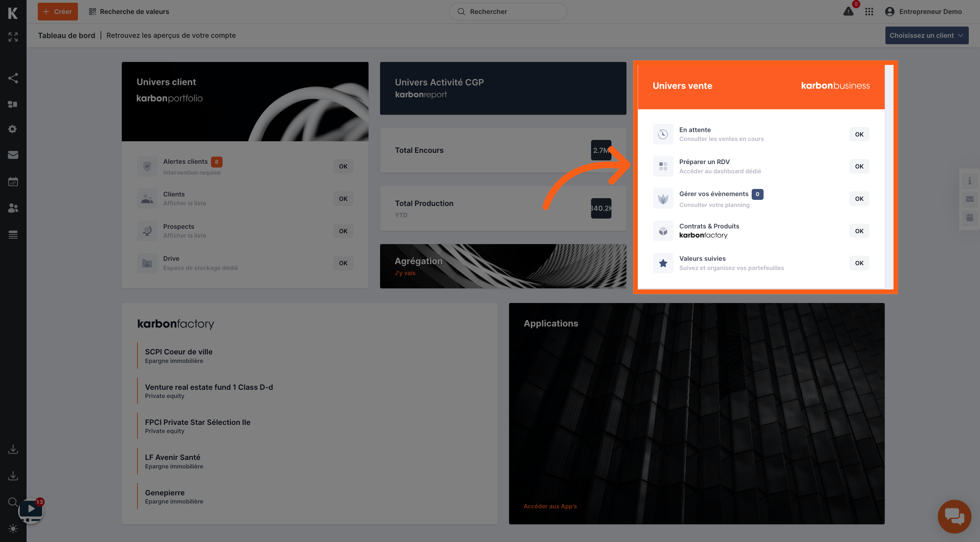The height and width of the screenshot is (542, 980).
Task: Click the karbonfactory section heading
Action: click(x=175, y=324)
